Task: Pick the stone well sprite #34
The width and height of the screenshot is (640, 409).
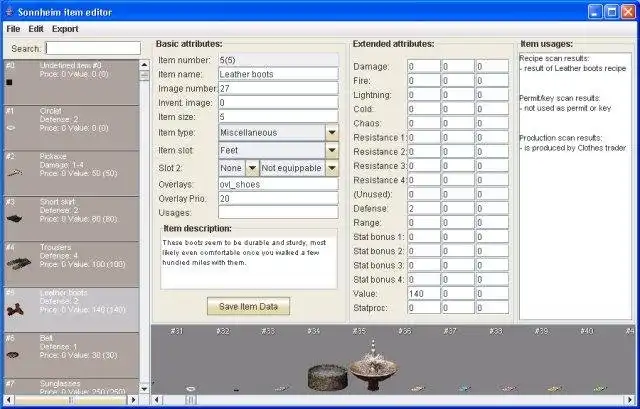Action: [x=328, y=378]
